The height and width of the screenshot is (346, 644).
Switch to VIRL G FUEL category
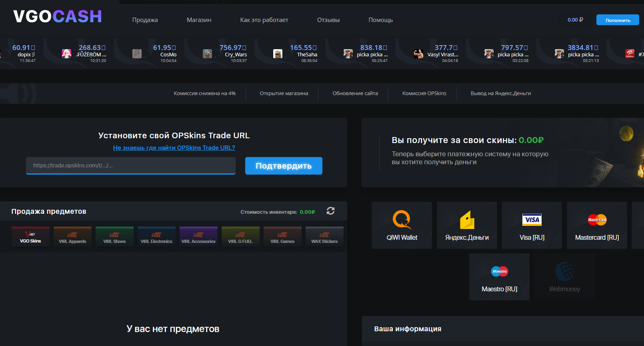coord(240,237)
